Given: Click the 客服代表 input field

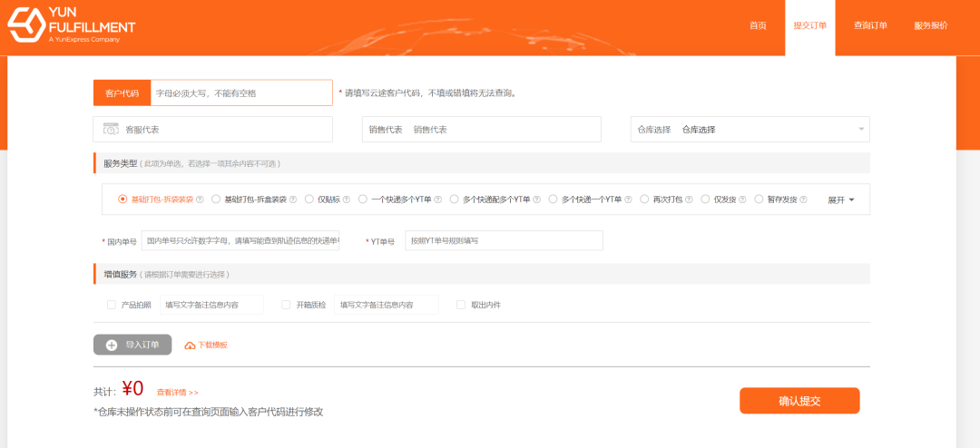Looking at the screenshot, I should [x=212, y=130].
